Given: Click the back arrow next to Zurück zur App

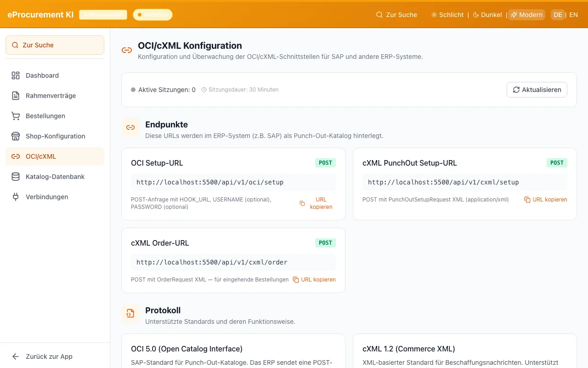Looking at the screenshot, I should tap(15, 356).
